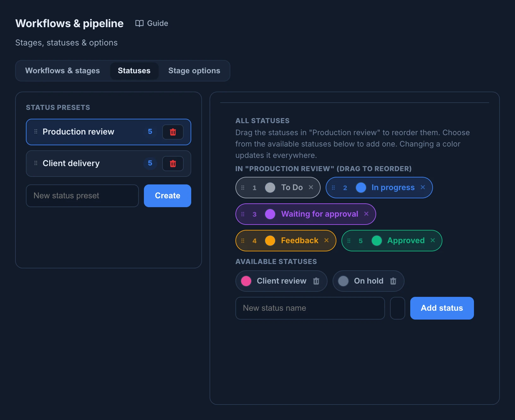Image resolution: width=515 pixels, height=420 pixels.
Task: Click the To Do drag handle
Action: [x=243, y=188]
